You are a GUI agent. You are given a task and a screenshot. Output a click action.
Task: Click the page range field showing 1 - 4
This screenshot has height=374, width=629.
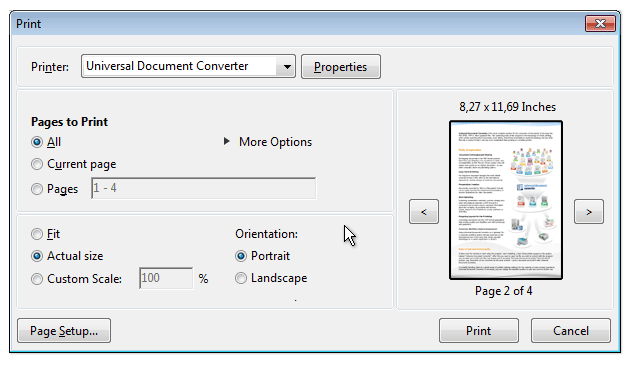coord(203,188)
